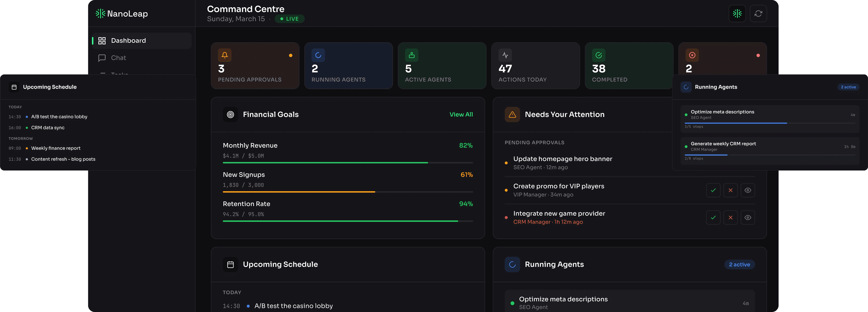Click the target icon beside Financial Goals
Screen dimensions: 868x312
click(x=231, y=114)
